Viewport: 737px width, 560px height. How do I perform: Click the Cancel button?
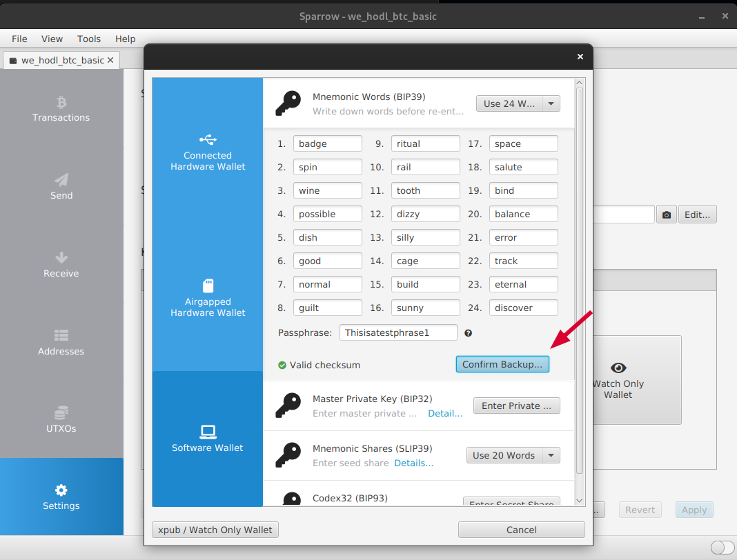521,530
